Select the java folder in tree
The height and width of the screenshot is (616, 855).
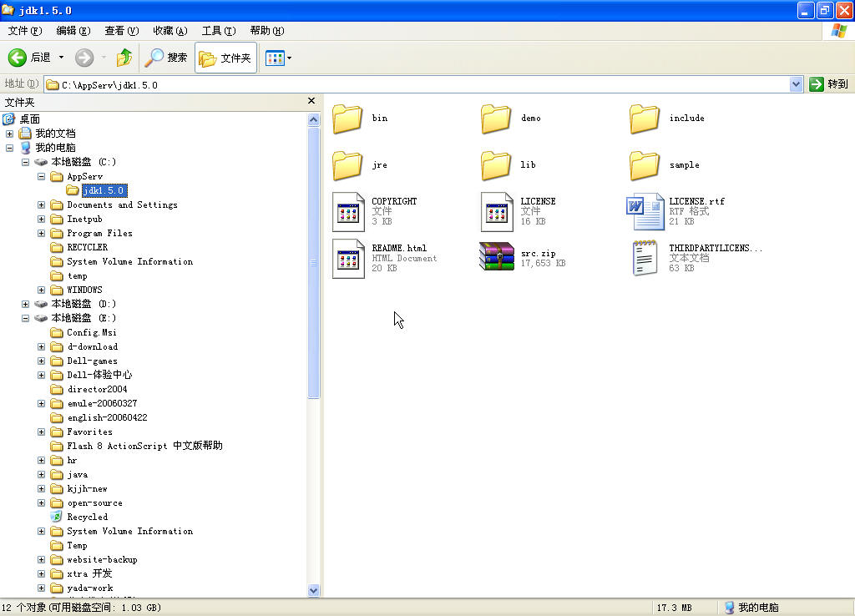pyautogui.click(x=78, y=474)
